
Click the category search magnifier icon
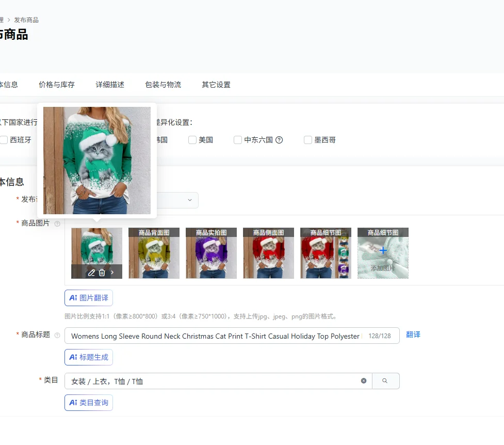(385, 381)
